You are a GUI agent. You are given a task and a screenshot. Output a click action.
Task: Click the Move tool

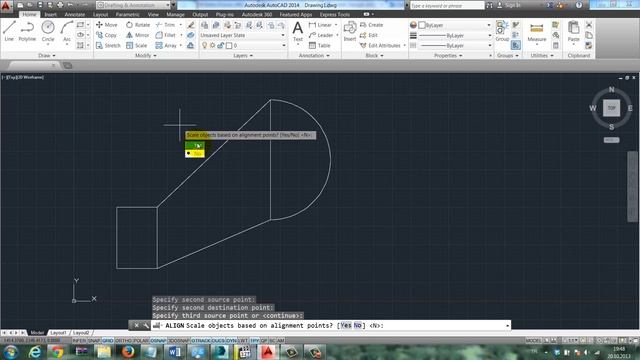tap(107, 25)
